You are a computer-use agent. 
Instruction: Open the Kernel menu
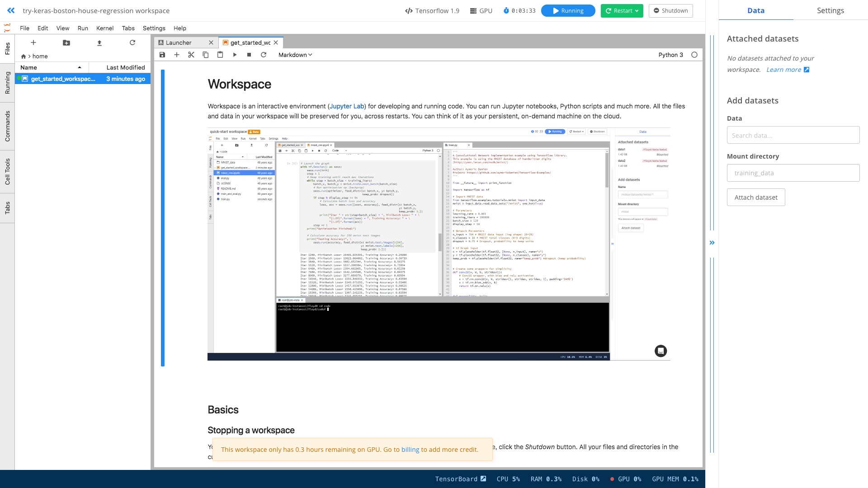click(x=104, y=28)
